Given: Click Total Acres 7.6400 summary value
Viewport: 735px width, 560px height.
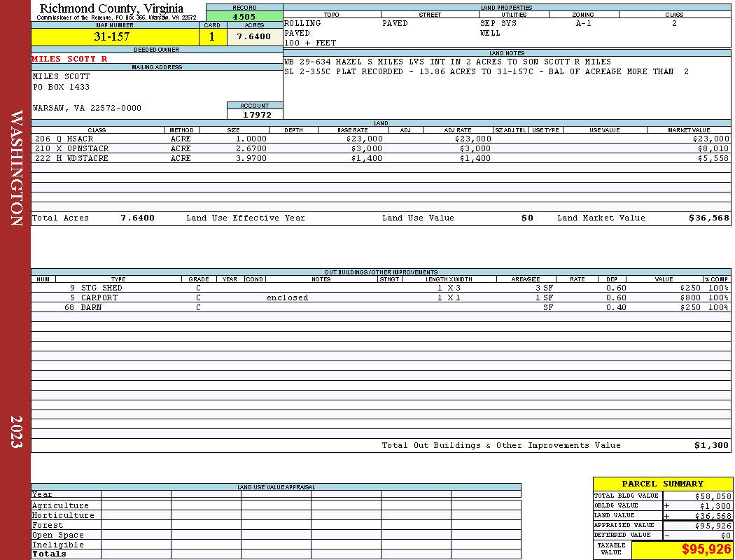Looking at the screenshot, I should click(137, 218).
